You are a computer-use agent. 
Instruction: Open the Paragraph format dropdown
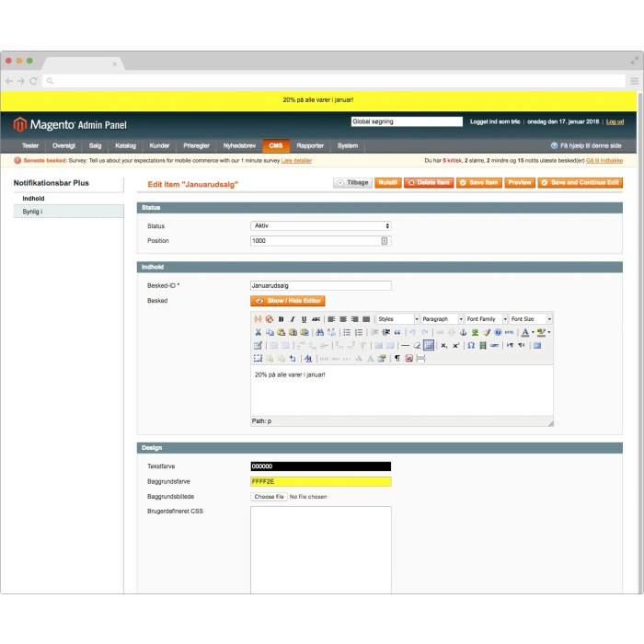(443, 319)
